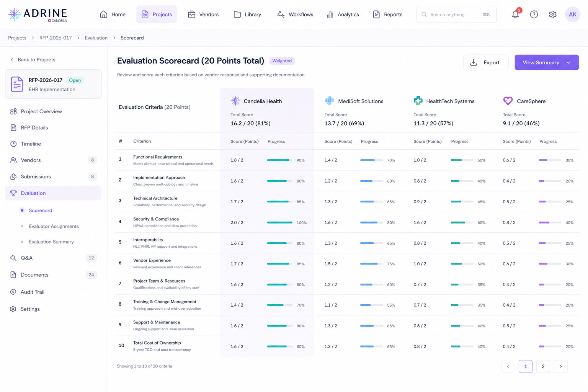Open the AK user avatar
Screen dimensions: 588x392
(x=573, y=15)
